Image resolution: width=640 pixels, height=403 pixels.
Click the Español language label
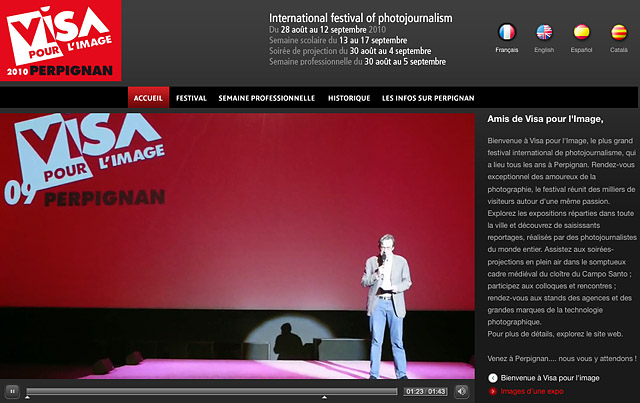coord(581,50)
